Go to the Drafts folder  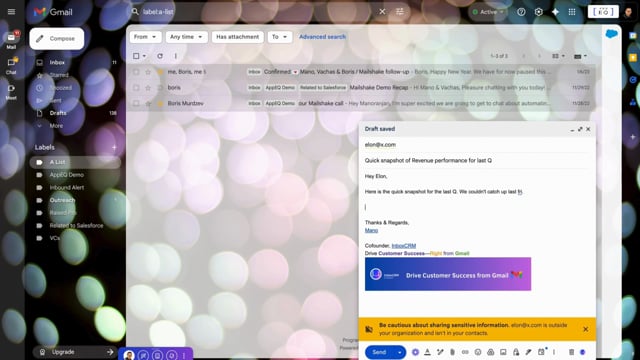pyautogui.click(x=58, y=113)
